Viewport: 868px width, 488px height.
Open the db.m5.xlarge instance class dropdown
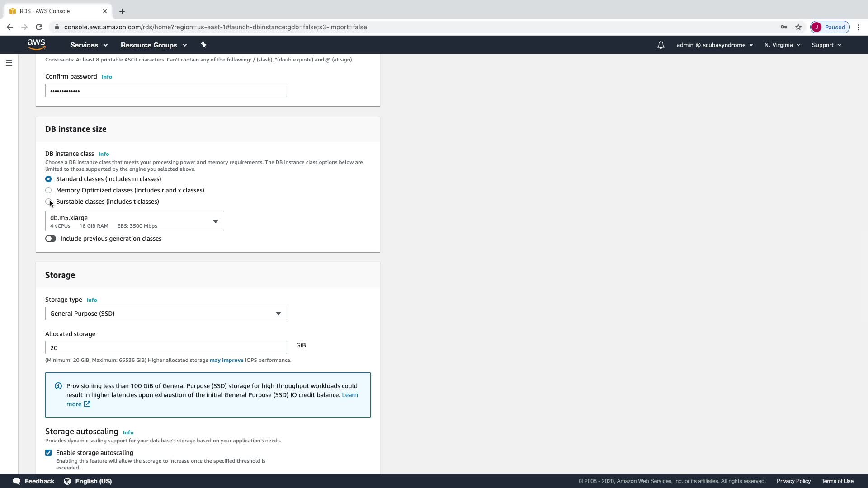134,221
